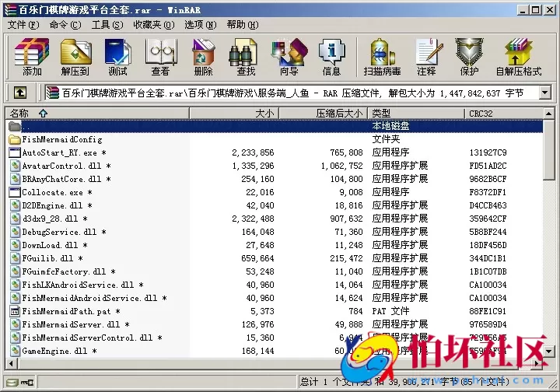The width and height of the screenshot is (560, 392).
Task: Click the 解压到 (Extract to) toolbar icon
Action: coord(75,57)
